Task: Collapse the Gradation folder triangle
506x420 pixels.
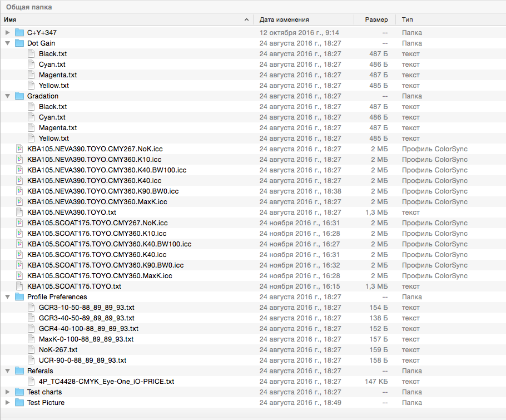Action: 7,96
